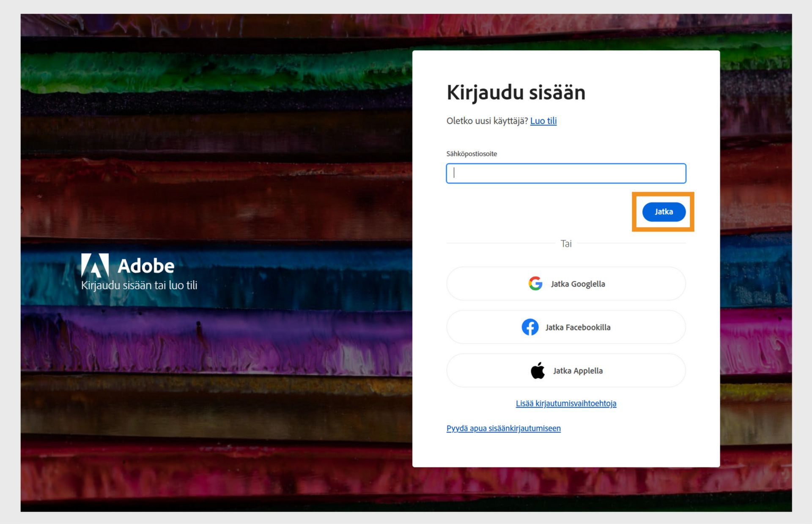This screenshot has height=524, width=812.
Task: Click the Google logo icon
Action: [535, 284]
